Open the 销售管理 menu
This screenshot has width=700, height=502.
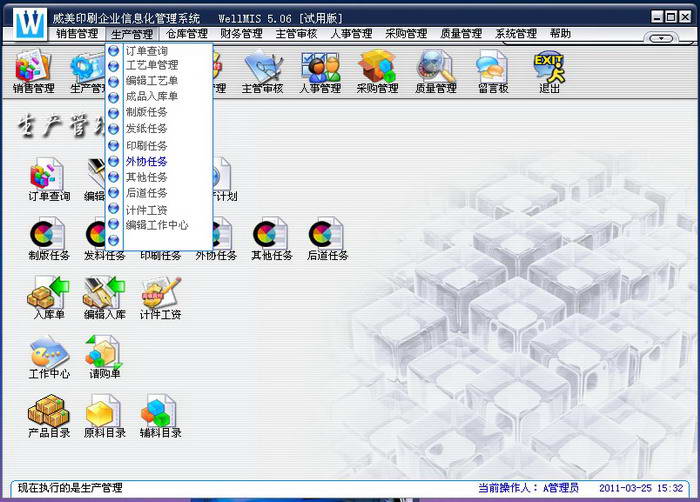click(x=77, y=33)
